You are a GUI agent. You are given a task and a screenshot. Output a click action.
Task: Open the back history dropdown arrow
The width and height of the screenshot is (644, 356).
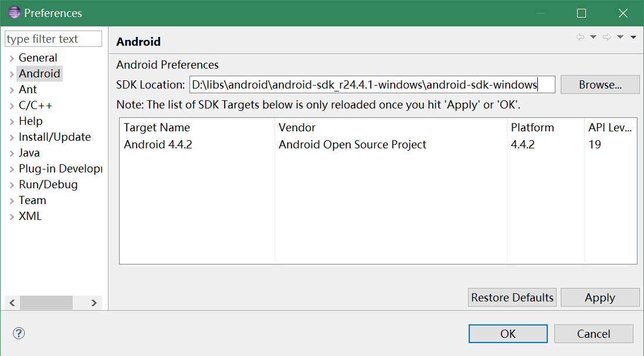[593, 38]
